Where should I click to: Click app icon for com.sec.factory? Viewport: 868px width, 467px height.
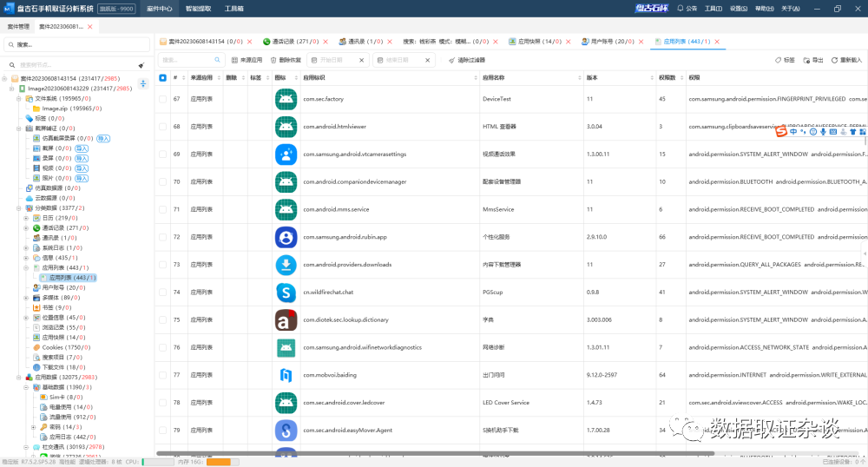pyautogui.click(x=286, y=99)
